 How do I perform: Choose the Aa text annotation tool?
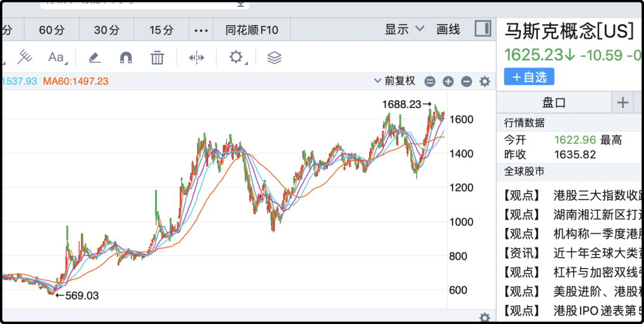pos(57,57)
